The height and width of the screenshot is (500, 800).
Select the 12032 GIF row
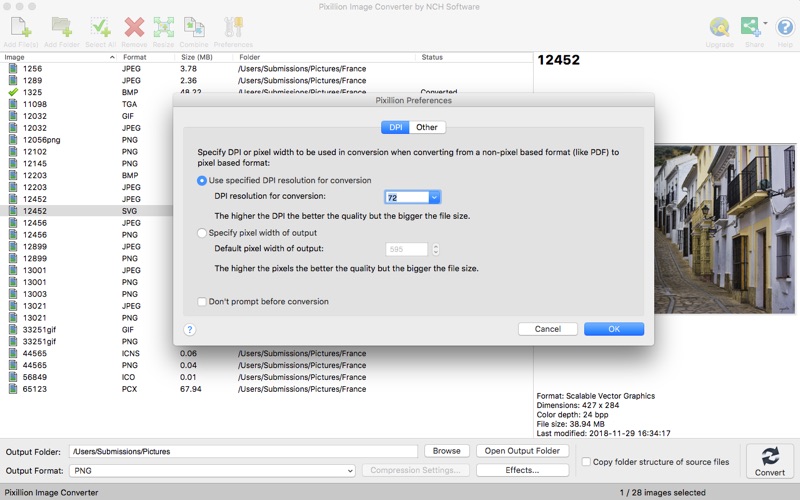click(87, 116)
